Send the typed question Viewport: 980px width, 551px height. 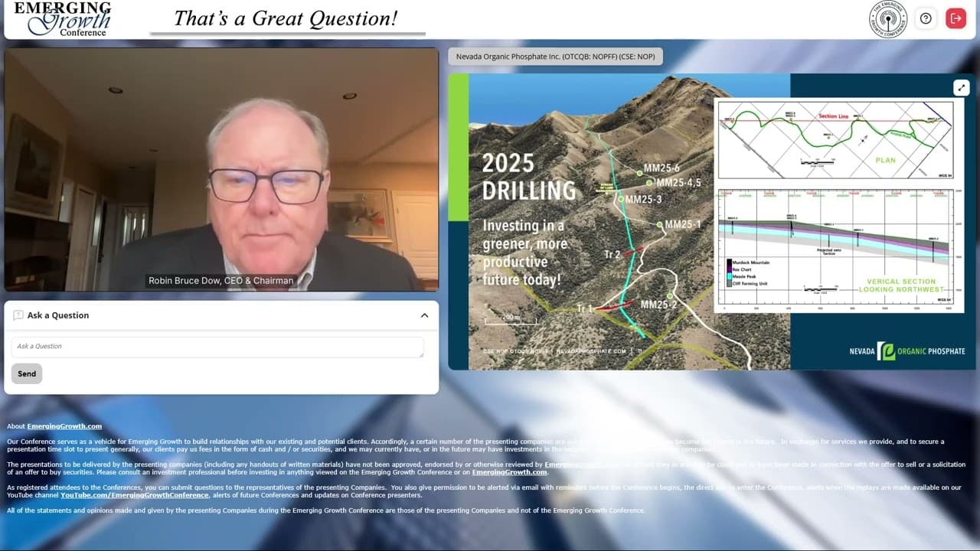point(27,373)
